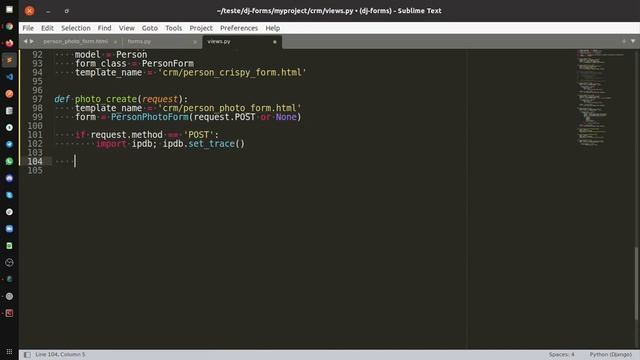
Task: Open the Preferences menu
Action: coord(239,28)
